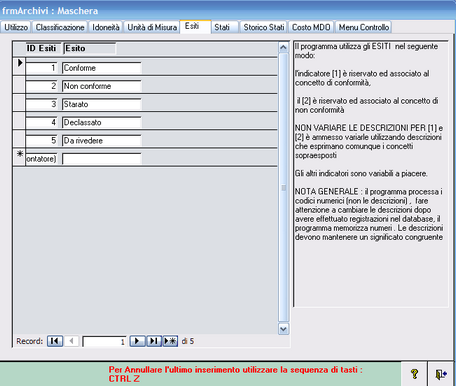Select row marker of Conforme record
The image size is (456, 386).
20,66
